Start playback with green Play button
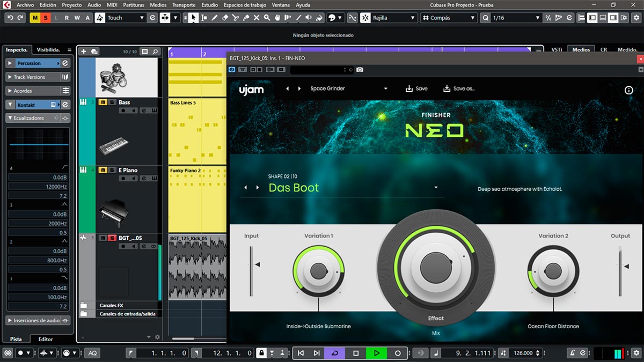 pos(377,353)
